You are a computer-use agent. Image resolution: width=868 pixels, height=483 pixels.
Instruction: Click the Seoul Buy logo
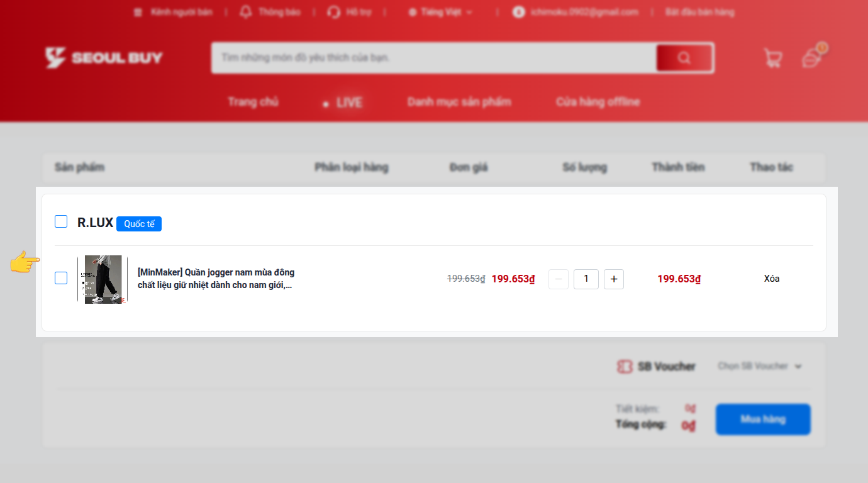click(x=104, y=58)
